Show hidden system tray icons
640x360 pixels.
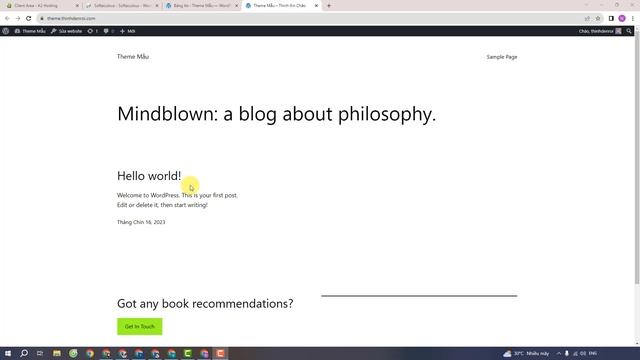[x=559, y=353]
